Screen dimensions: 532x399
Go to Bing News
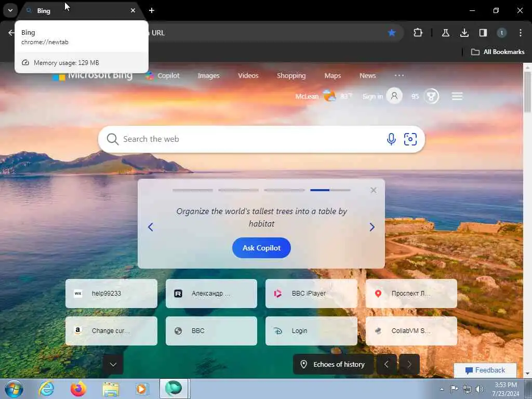pyautogui.click(x=367, y=76)
